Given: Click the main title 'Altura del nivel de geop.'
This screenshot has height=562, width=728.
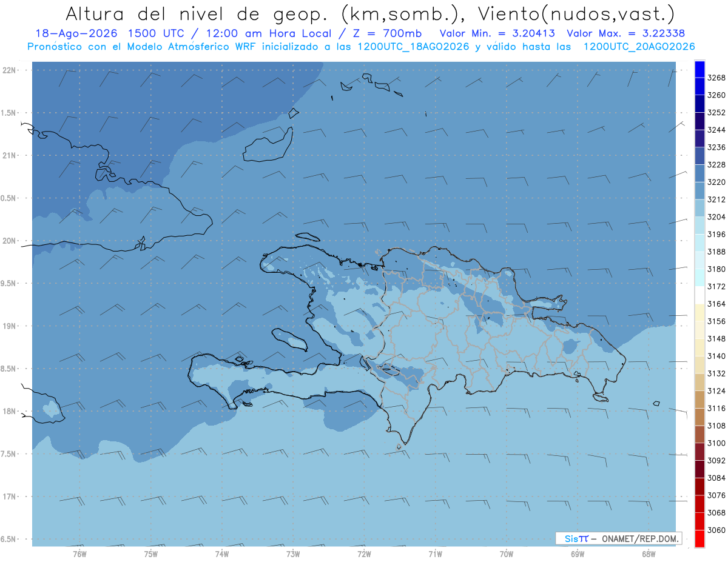Looking at the screenshot, I should [197, 13].
